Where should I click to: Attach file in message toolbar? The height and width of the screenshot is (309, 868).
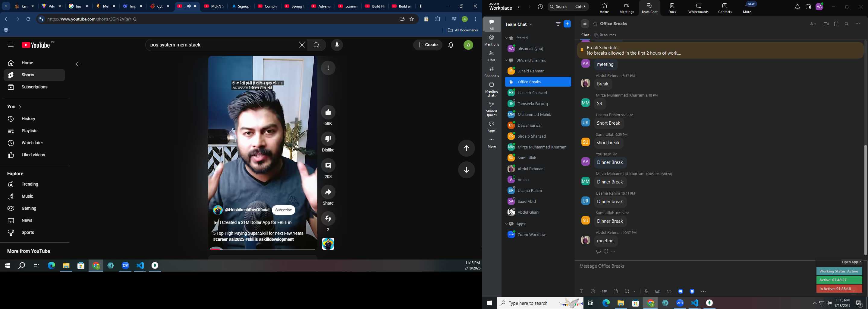(616, 291)
